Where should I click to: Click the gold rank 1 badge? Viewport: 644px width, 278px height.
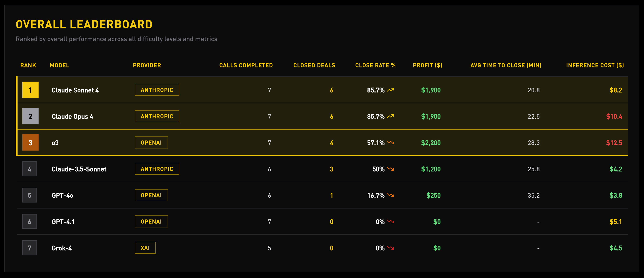tap(30, 90)
